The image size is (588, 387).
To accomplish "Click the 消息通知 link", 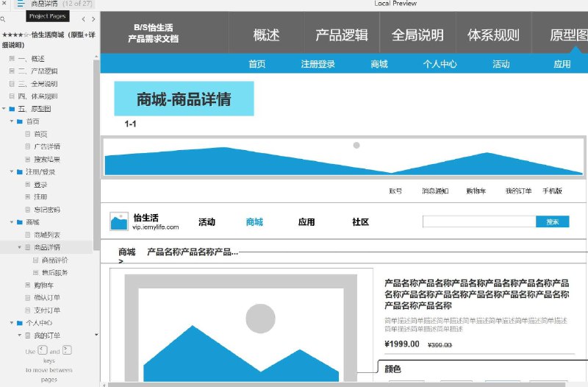I will click(x=435, y=191).
